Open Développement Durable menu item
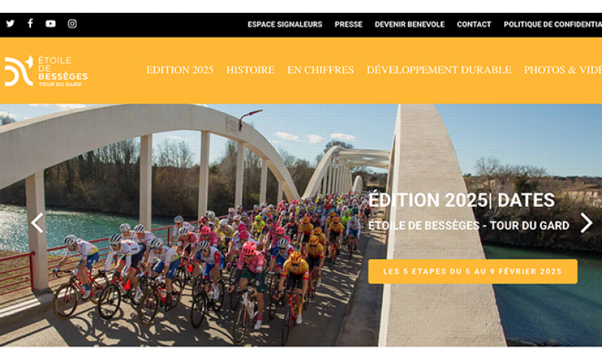This screenshot has height=364, width=602. click(x=439, y=70)
